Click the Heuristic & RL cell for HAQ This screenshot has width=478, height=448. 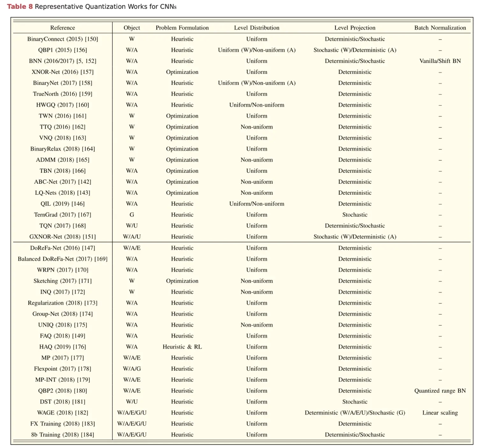pyautogui.click(x=182, y=347)
